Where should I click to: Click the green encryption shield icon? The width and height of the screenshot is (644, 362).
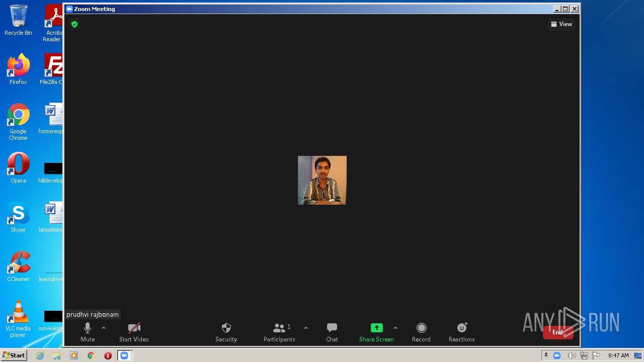pos(74,24)
